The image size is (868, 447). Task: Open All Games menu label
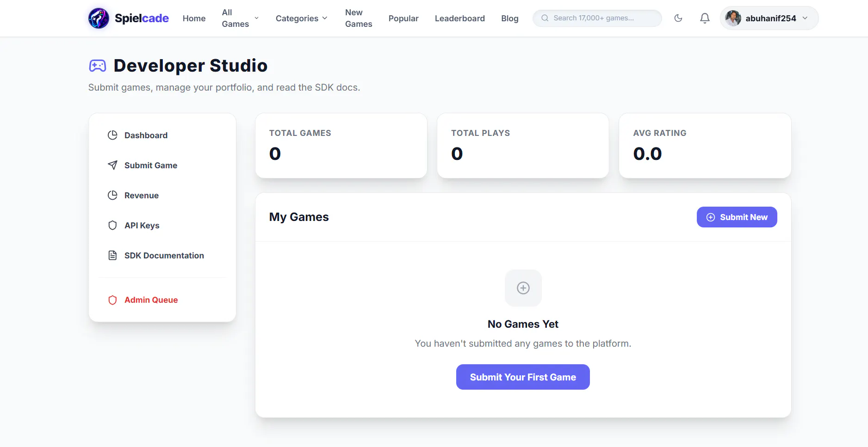[235, 18]
